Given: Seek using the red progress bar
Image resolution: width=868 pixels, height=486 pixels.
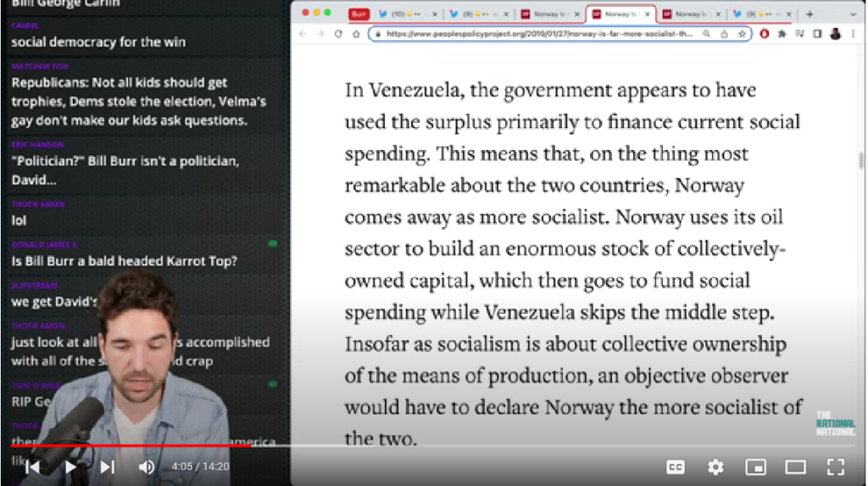Looking at the screenshot, I should click(131, 445).
